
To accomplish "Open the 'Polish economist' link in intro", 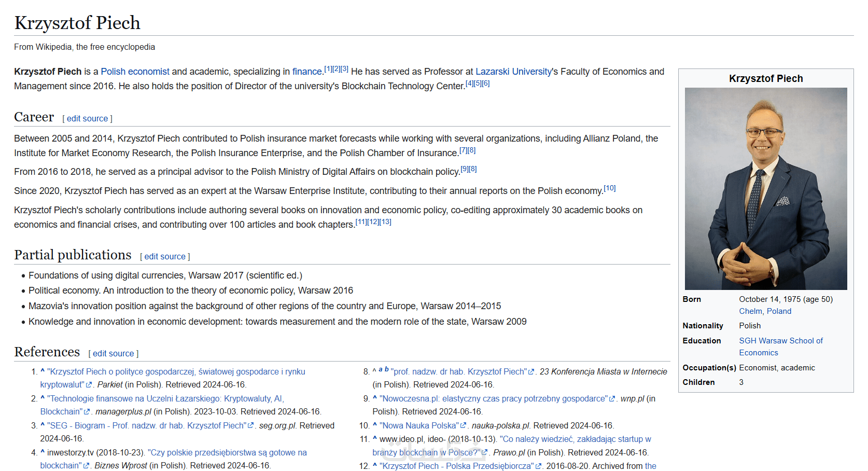I will [x=135, y=72].
